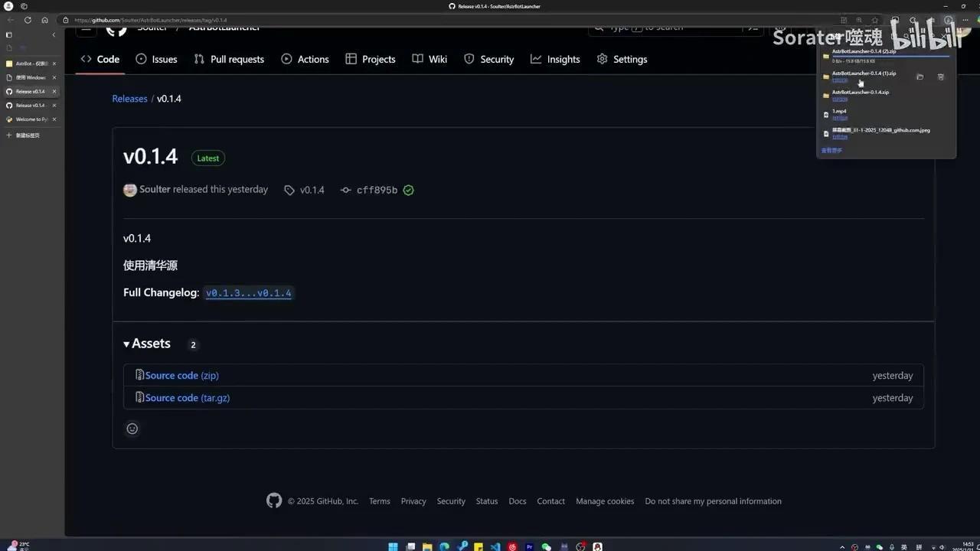The width and height of the screenshot is (980, 551).
Task: Open the Issues tab
Action: [156, 59]
